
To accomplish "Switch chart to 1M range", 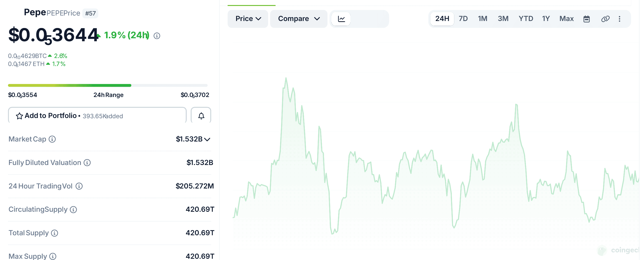I will [x=483, y=19].
